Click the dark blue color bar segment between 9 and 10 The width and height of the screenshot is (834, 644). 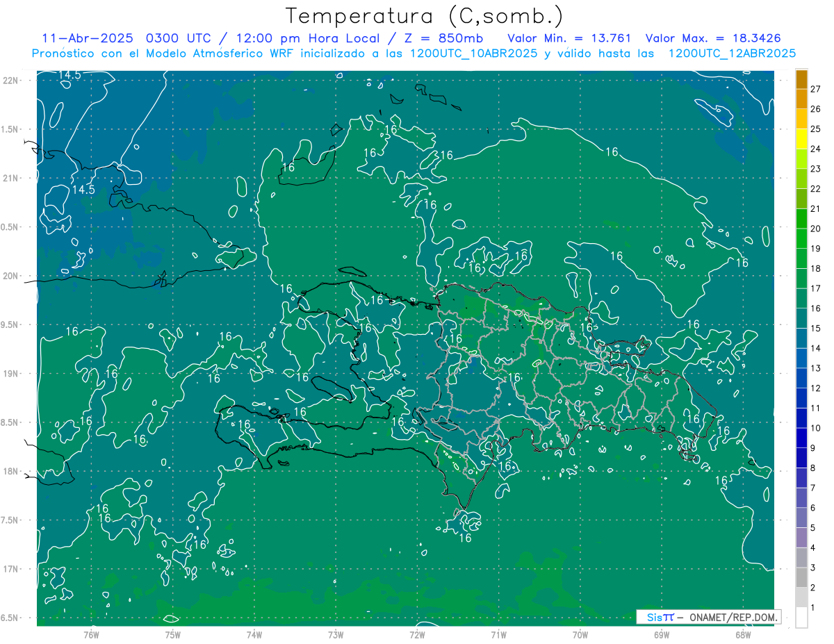pos(801,438)
